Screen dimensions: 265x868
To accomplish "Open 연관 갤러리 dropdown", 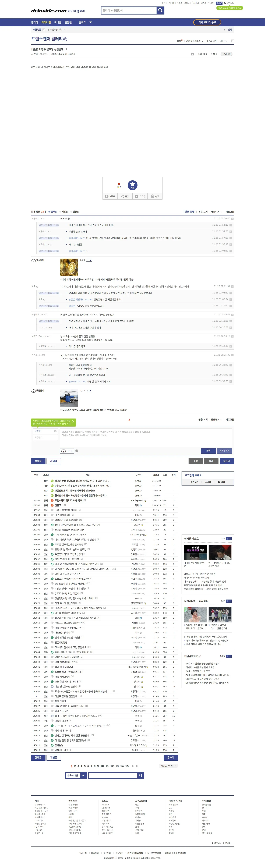I will point(195,41).
